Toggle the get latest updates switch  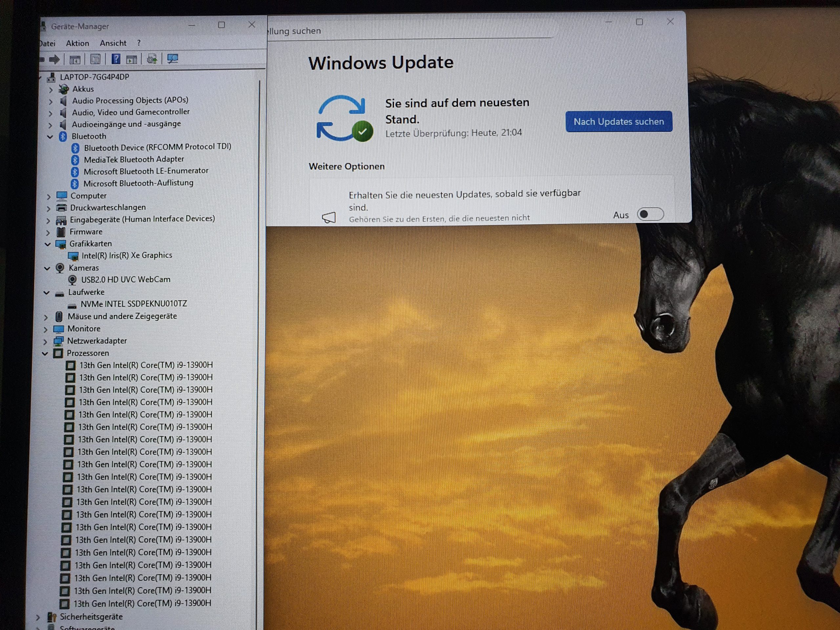[650, 215]
